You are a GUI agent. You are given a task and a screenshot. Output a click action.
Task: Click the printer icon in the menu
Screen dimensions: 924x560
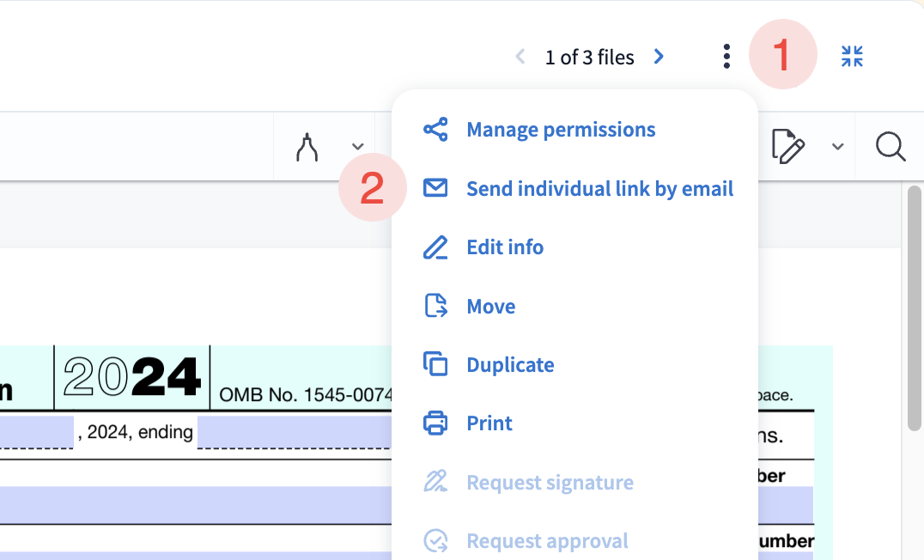click(x=435, y=423)
